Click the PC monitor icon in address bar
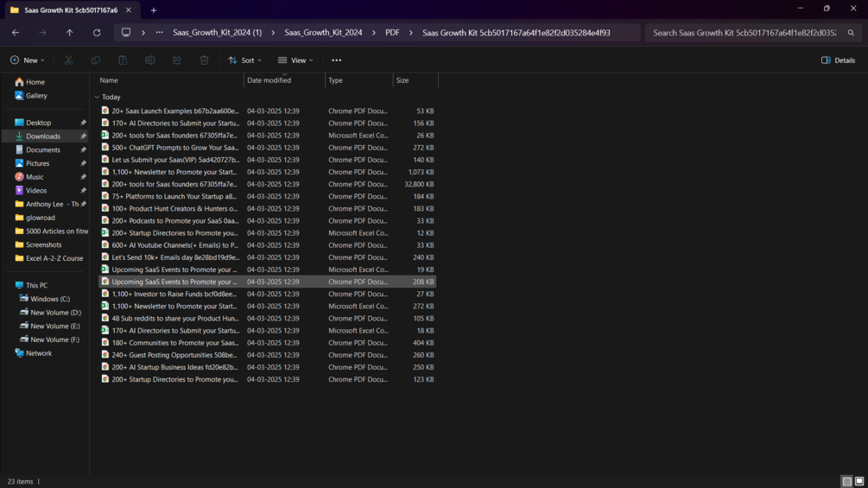 pos(126,33)
